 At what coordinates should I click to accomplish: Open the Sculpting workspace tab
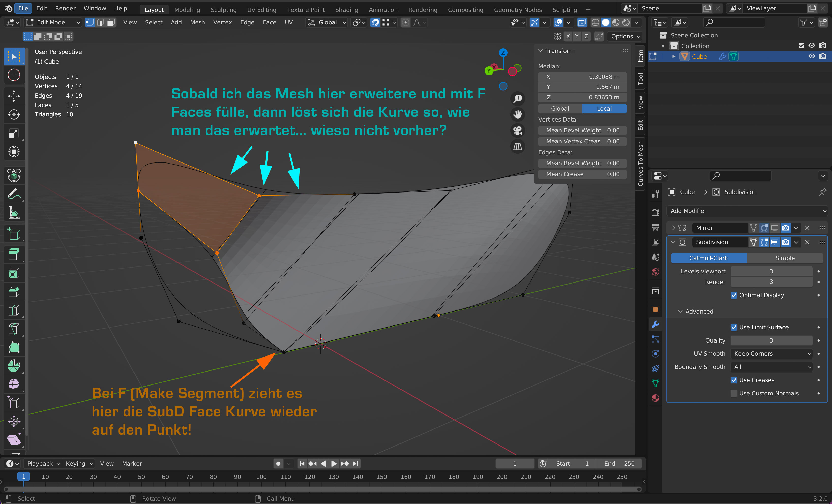click(x=223, y=9)
